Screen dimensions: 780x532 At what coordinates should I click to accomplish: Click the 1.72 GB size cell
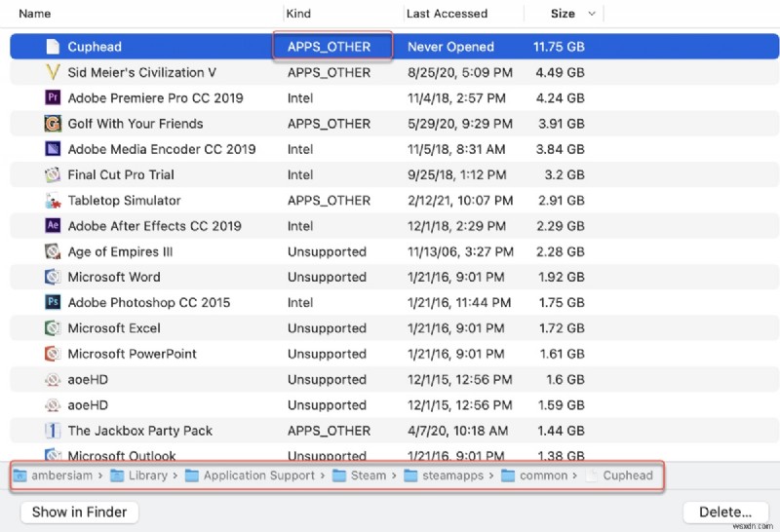click(562, 328)
